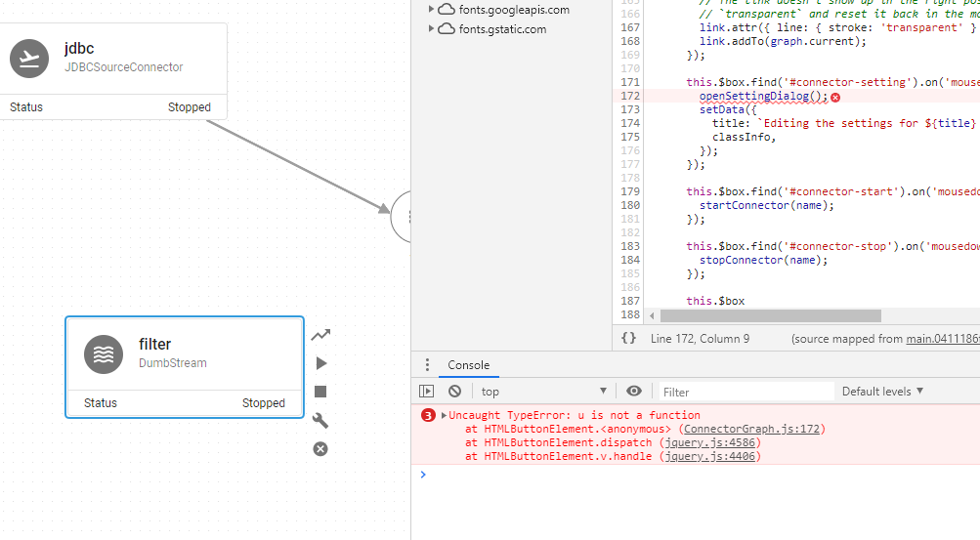Open the console drawer three-dot menu
The height and width of the screenshot is (540, 980).
point(427,364)
